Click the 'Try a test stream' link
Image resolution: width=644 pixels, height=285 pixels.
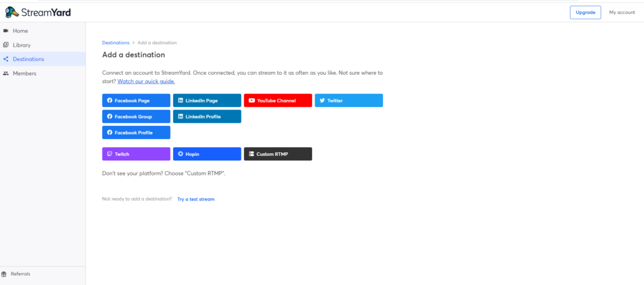[x=196, y=199]
